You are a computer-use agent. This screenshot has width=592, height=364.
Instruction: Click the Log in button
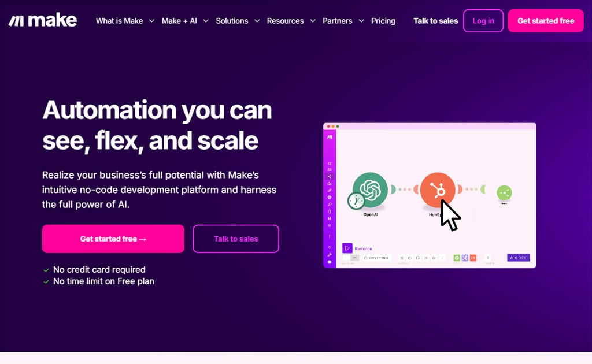click(x=483, y=21)
